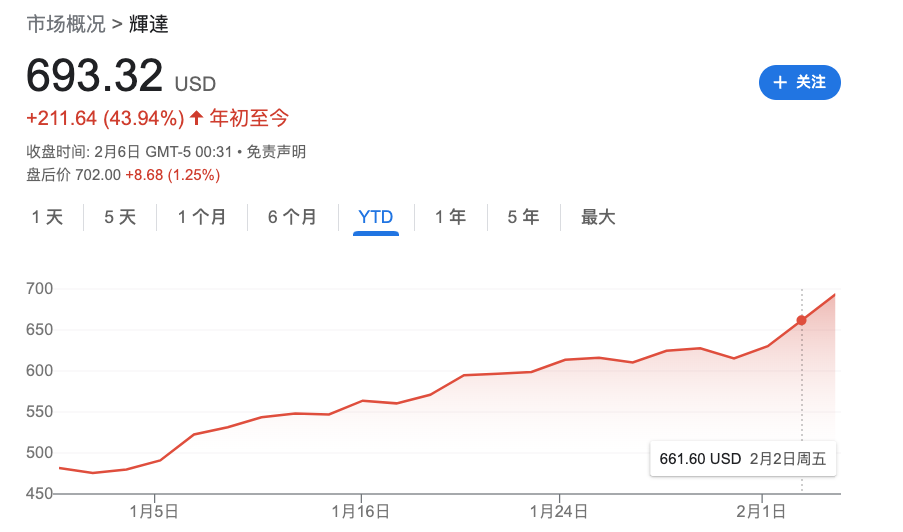Click the 450 y-axis label

click(39, 493)
